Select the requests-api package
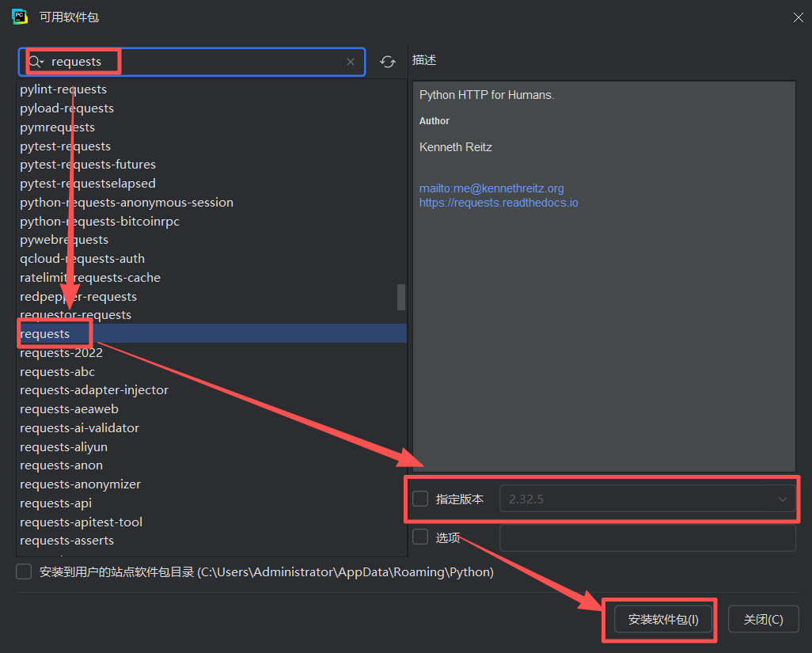 coord(56,503)
